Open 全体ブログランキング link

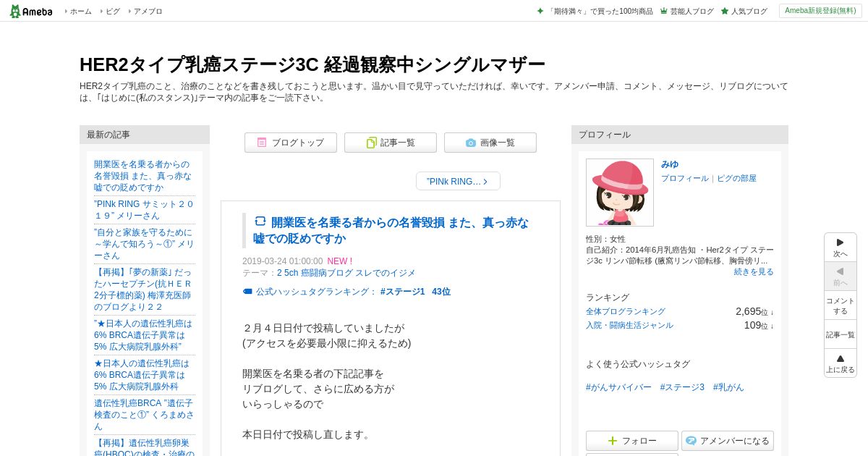pyautogui.click(x=626, y=311)
